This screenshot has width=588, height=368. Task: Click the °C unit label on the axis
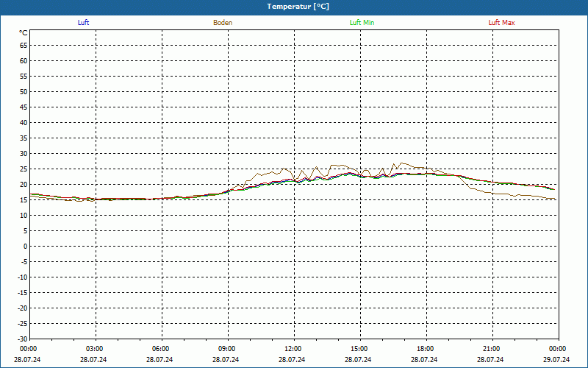click(24, 33)
